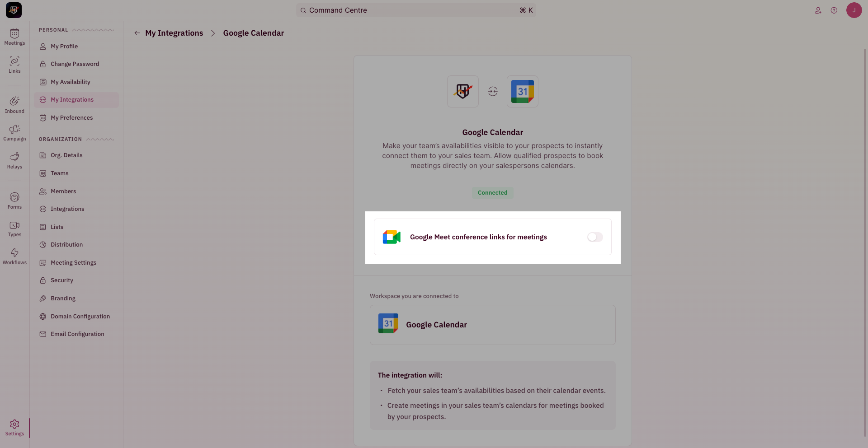Click the app logo at top left
This screenshot has width=868, height=448.
point(14,10)
